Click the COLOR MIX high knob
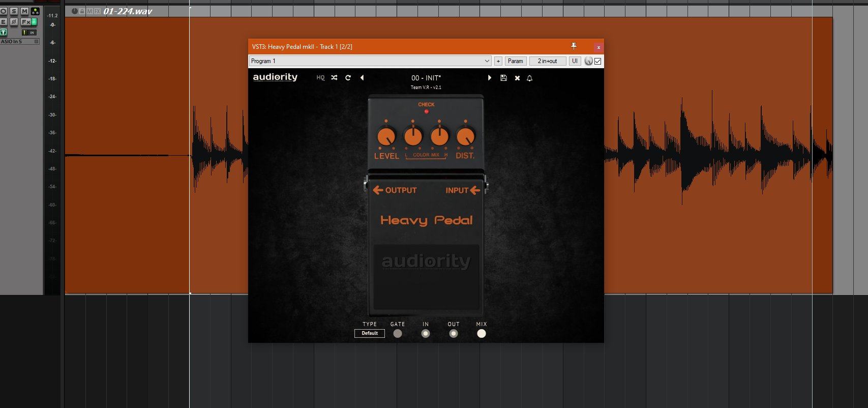 point(439,136)
